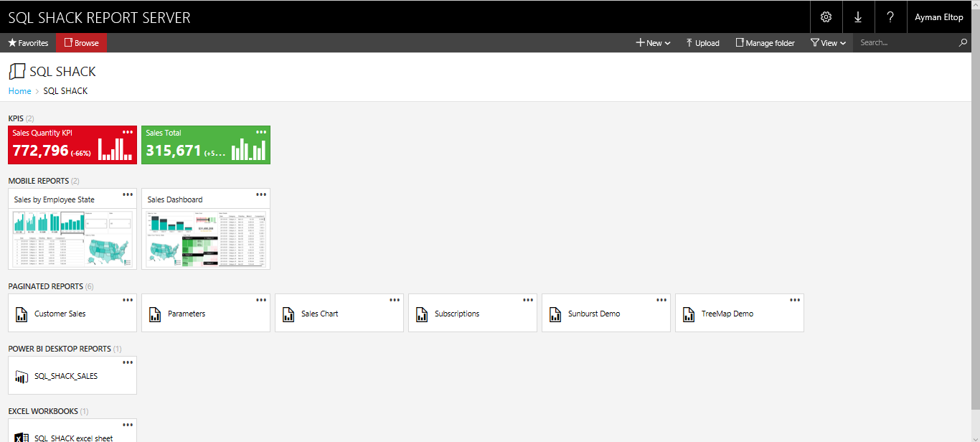Open ellipsis menu on Sales Quantity KPI
980x442 pixels.
click(128, 132)
